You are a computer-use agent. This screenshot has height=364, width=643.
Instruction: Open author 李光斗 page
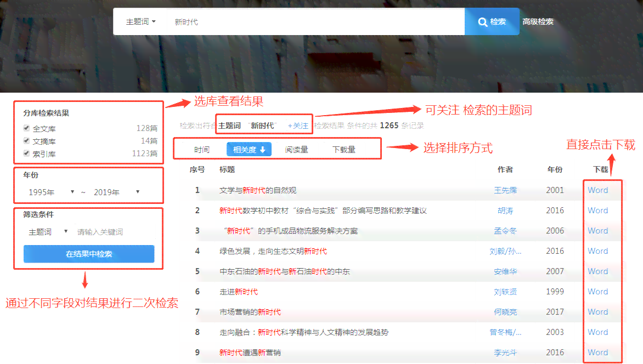point(505,352)
